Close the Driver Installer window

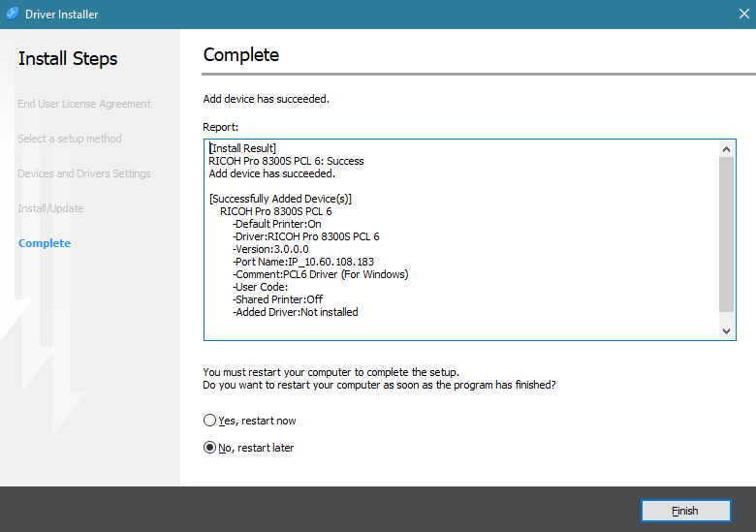744,14
